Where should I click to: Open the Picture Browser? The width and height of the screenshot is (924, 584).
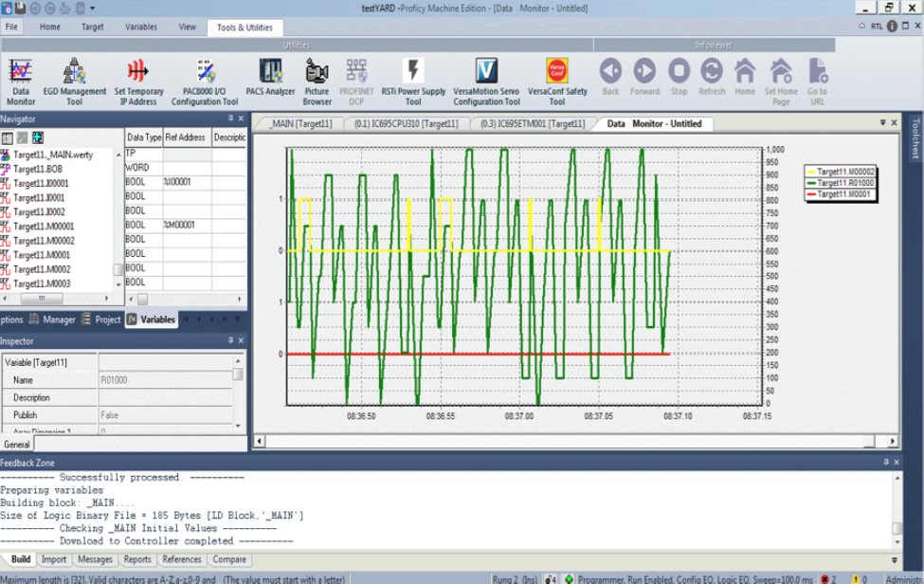pos(317,82)
